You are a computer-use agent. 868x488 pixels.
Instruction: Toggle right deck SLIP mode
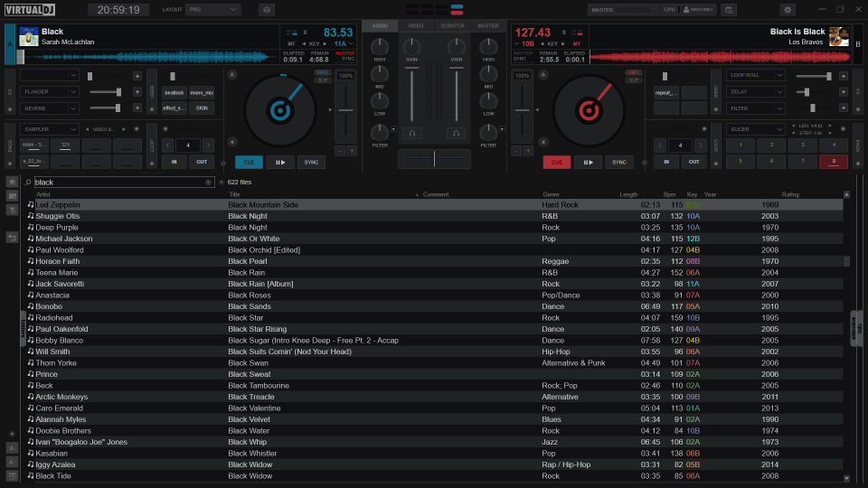(x=633, y=80)
